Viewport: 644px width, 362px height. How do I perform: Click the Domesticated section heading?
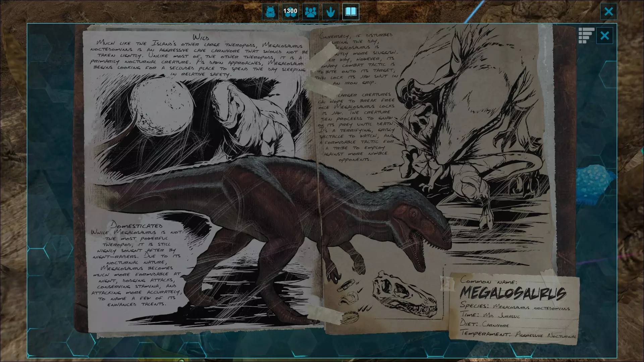(x=137, y=225)
